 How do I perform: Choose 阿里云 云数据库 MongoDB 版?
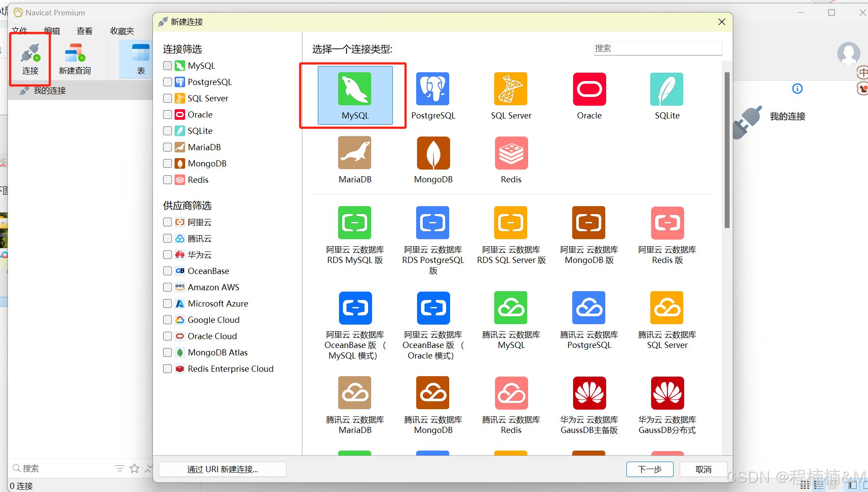coord(589,236)
